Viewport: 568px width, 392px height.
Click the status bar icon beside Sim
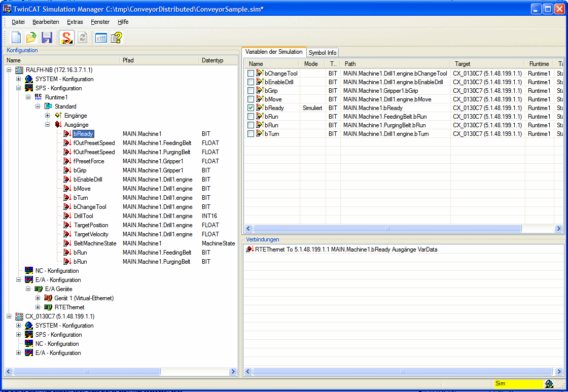[549, 384]
